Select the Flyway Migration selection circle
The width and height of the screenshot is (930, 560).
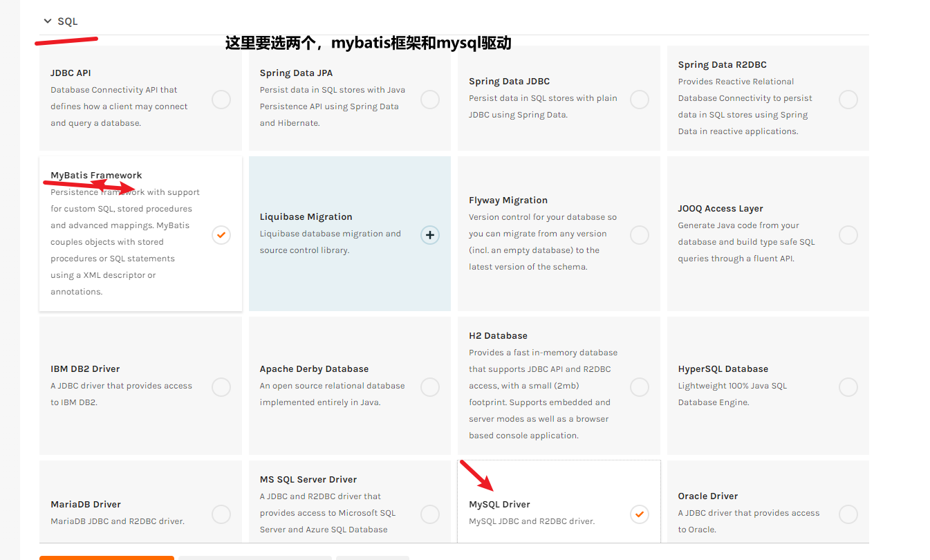[x=639, y=234]
